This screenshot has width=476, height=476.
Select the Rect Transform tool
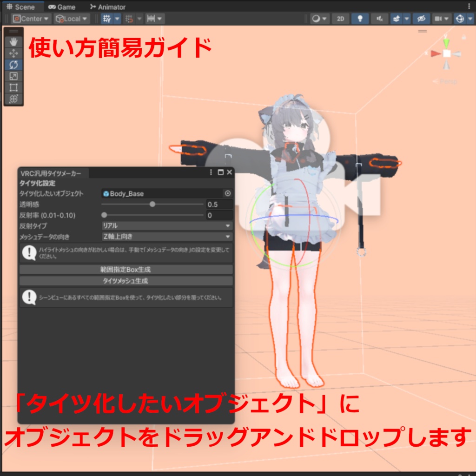[x=13, y=87]
